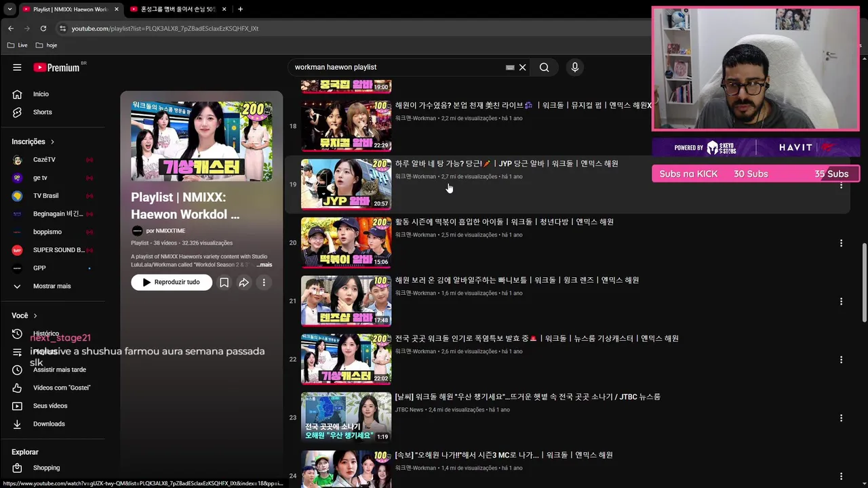Open the three-dot menu for video 24
Image resolution: width=868 pixels, height=488 pixels.
(x=841, y=476)
